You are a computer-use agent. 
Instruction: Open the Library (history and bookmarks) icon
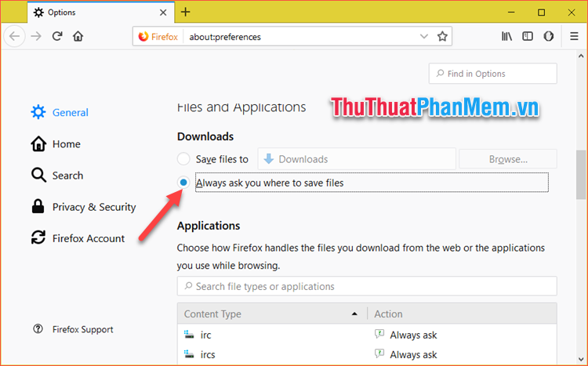(506, 36)
